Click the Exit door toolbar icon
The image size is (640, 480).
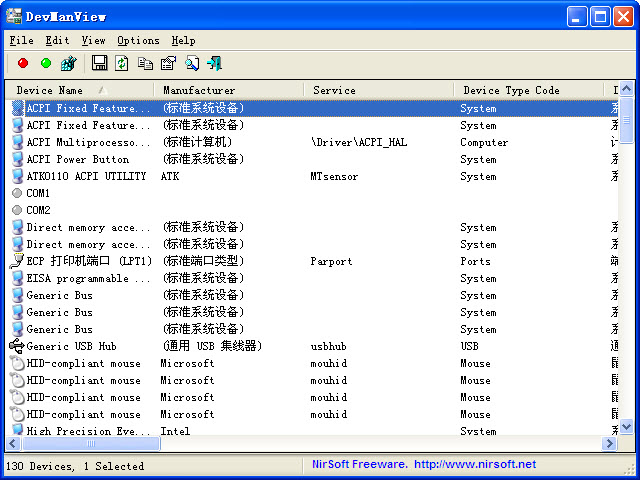[x=215, y=63]
